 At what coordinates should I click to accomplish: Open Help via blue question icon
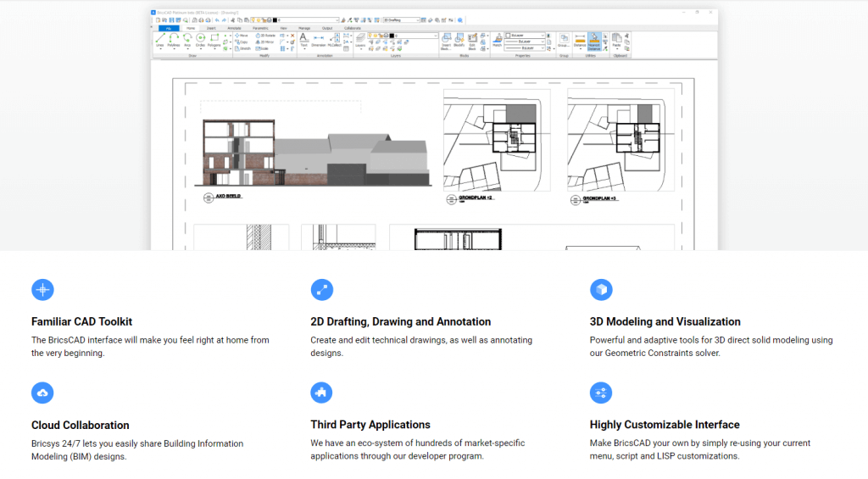tap(460, 20)
